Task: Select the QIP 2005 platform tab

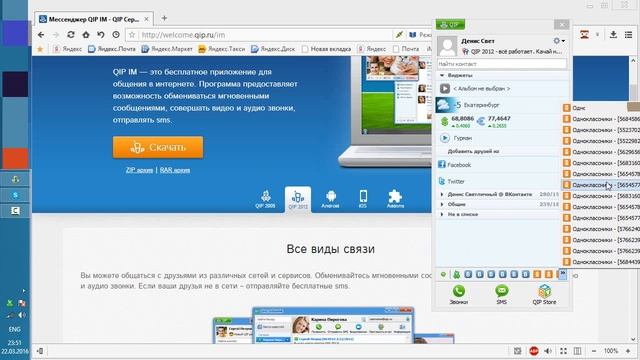Action: coord(265,199)
